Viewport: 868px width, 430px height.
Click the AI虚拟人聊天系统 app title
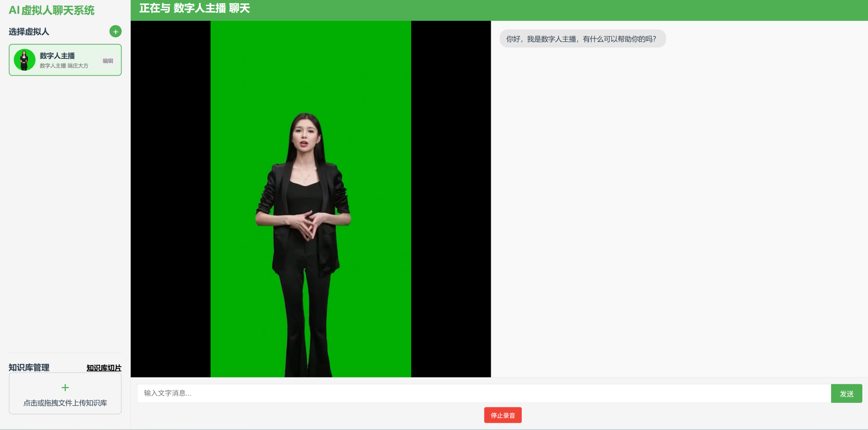tap(52, 11)
